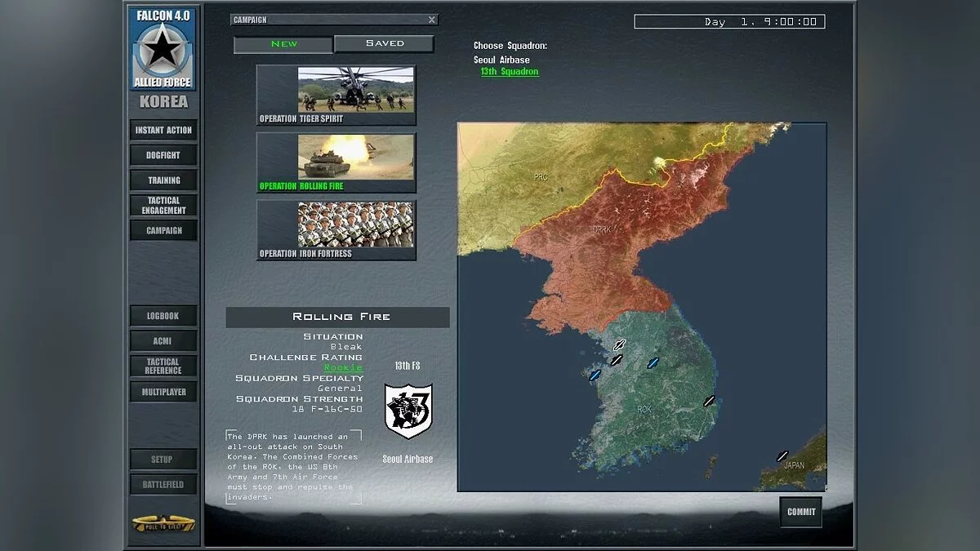Click the ROK label on the map

point(644,409)
